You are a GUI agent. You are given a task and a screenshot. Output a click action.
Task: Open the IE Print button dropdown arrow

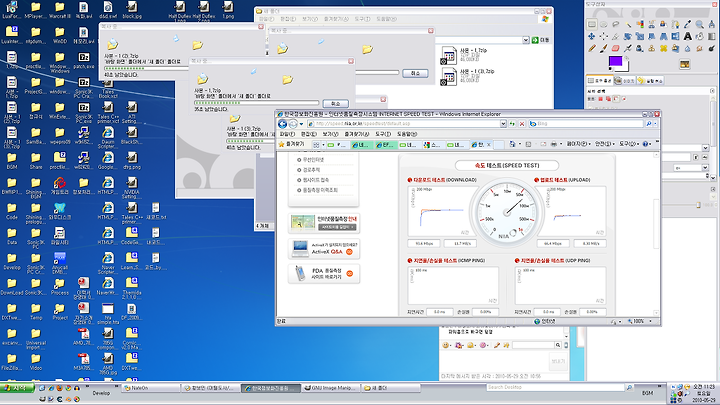(561, 144)
